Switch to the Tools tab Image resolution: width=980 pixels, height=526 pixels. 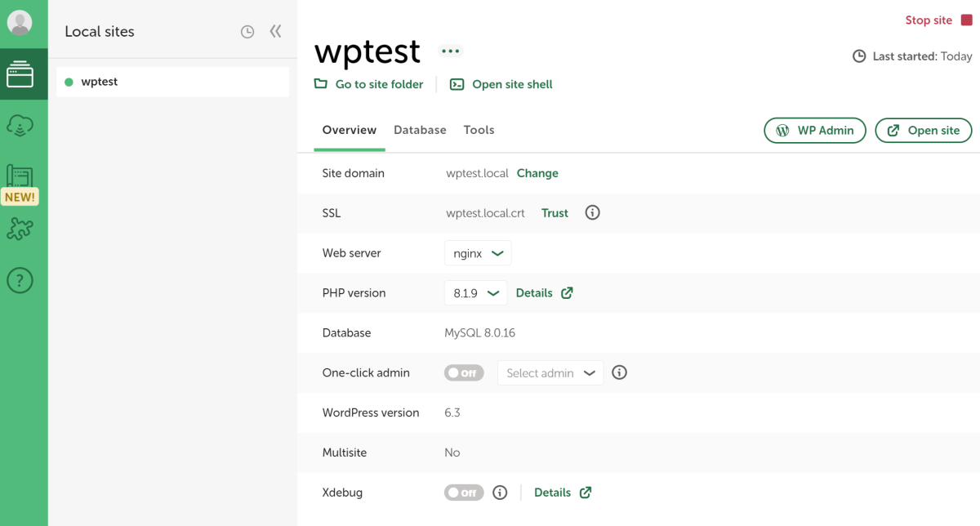pos(479,130)
